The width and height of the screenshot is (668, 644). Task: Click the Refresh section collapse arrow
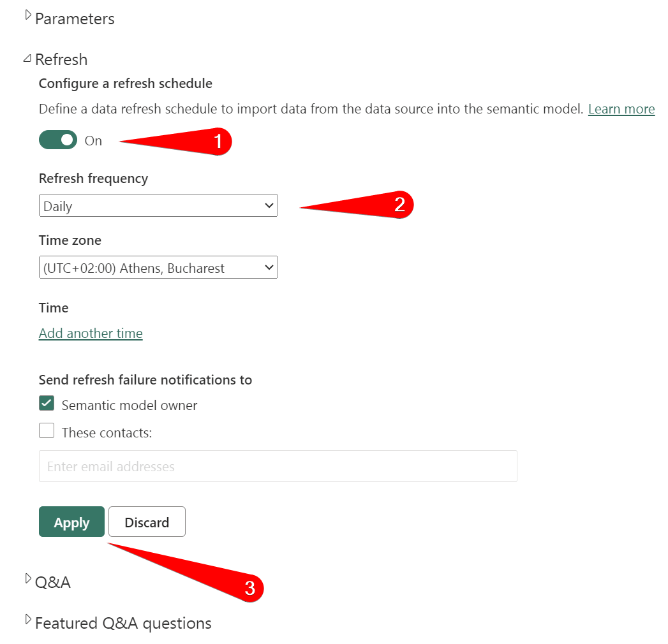[26, 57]
